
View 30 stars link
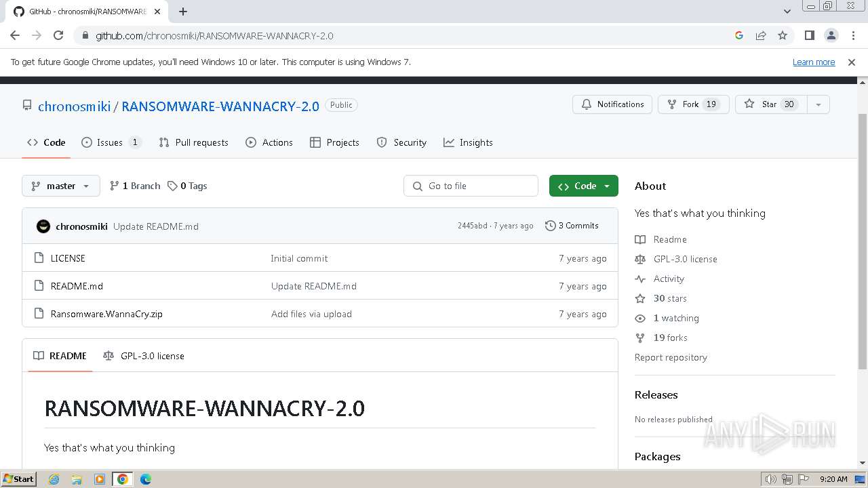661,298
